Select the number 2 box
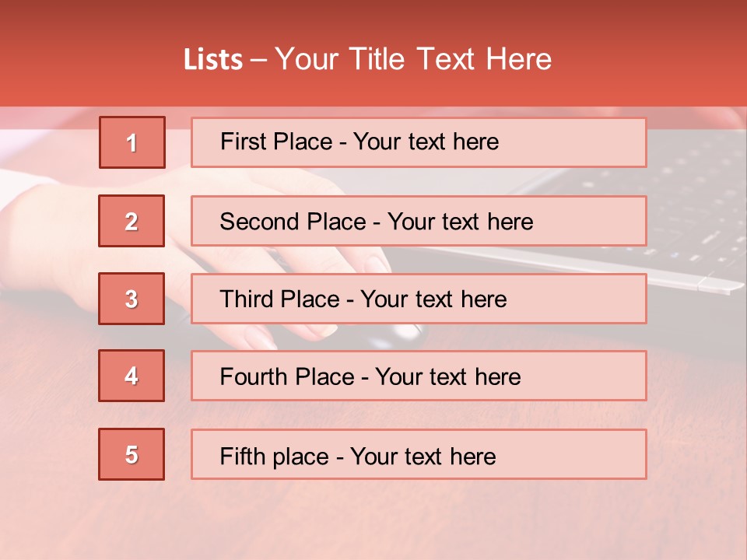 tap(132, 221)
